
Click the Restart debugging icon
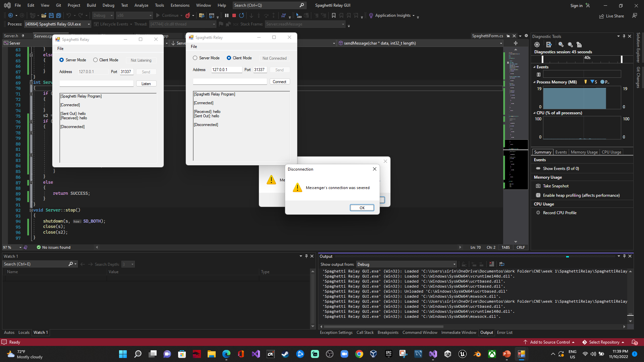click(241, 15)
